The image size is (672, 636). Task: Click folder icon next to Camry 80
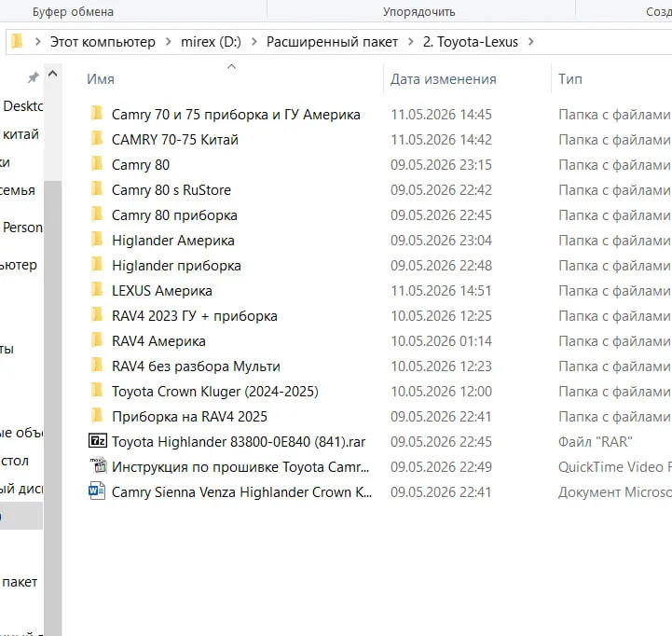click(x=97, y=164)
